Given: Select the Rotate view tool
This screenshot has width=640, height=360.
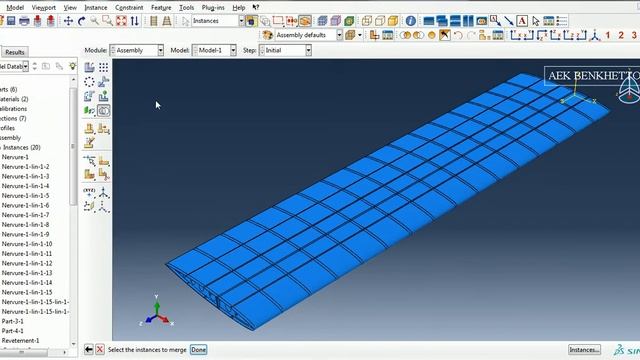Looking at the screenshot, I should [x=82, y=21].
